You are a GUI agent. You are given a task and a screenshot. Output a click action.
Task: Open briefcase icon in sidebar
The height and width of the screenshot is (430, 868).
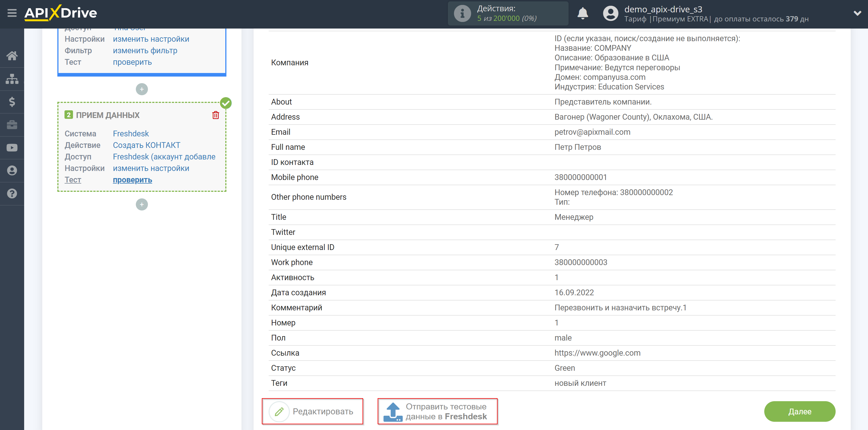[x=12, y=125]
